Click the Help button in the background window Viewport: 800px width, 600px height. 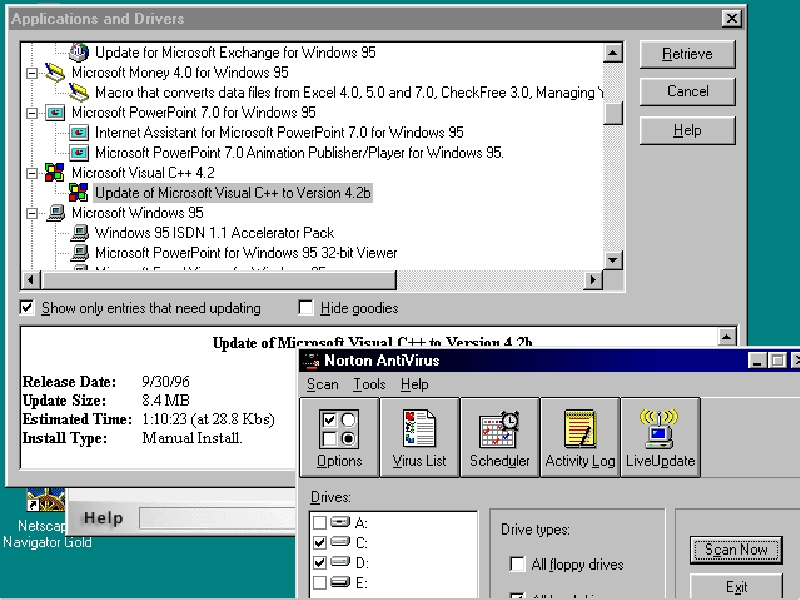pyautogui.click(x=104, y=518)
